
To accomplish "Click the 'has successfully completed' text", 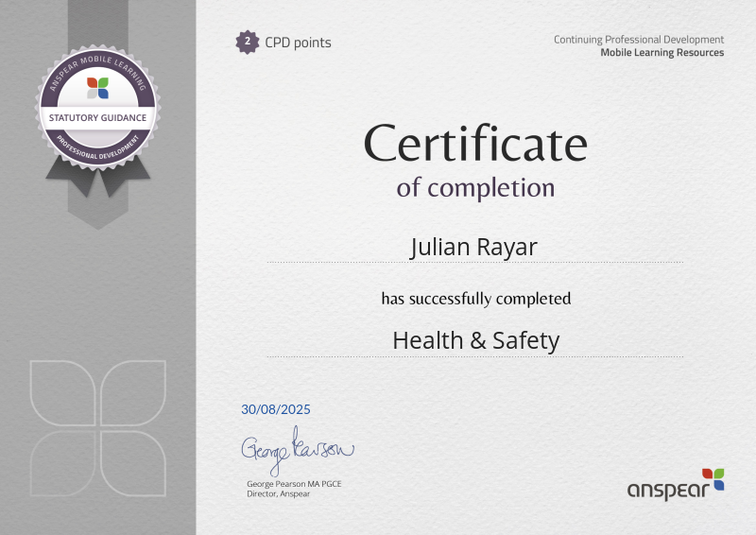I will (475, 299).
